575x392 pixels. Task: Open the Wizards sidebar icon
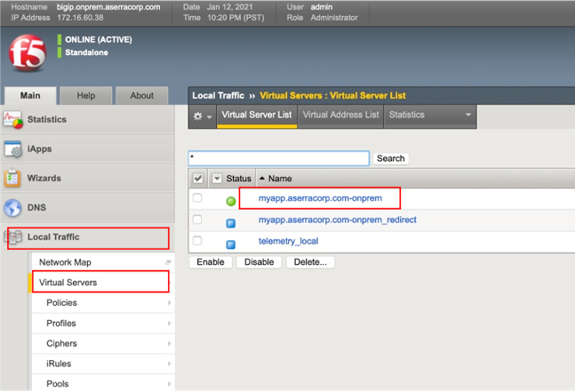click(14, 179)
